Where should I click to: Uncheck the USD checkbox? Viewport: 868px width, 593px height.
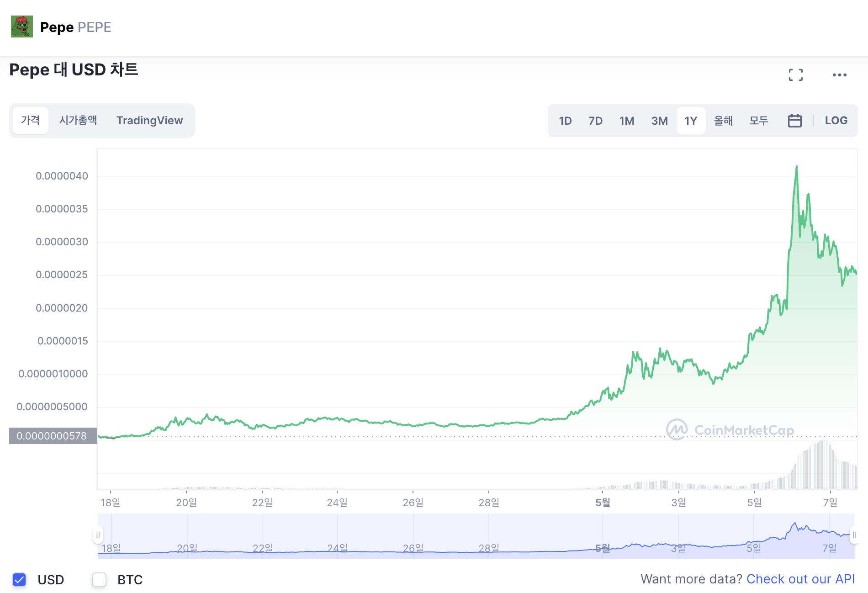tap(19, 580)
